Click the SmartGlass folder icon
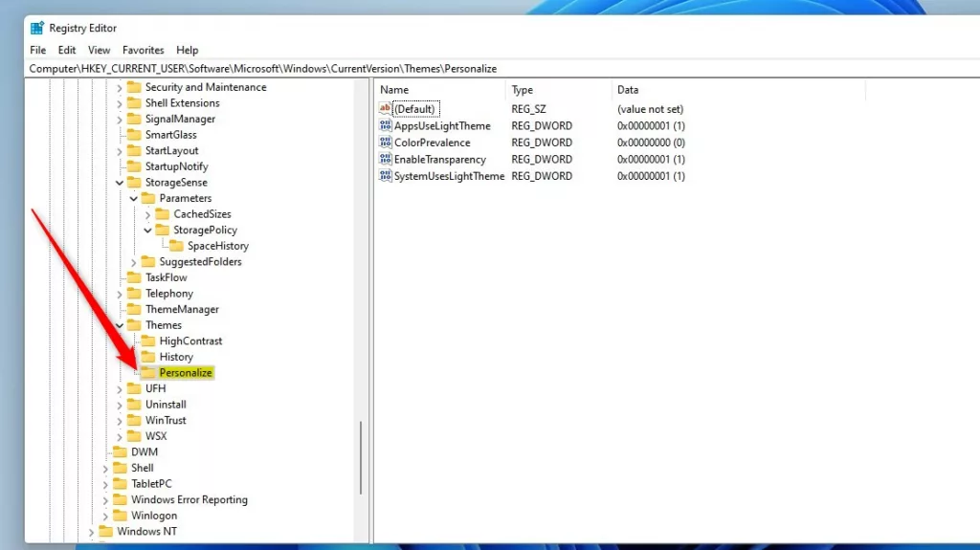 coord(134,134)
